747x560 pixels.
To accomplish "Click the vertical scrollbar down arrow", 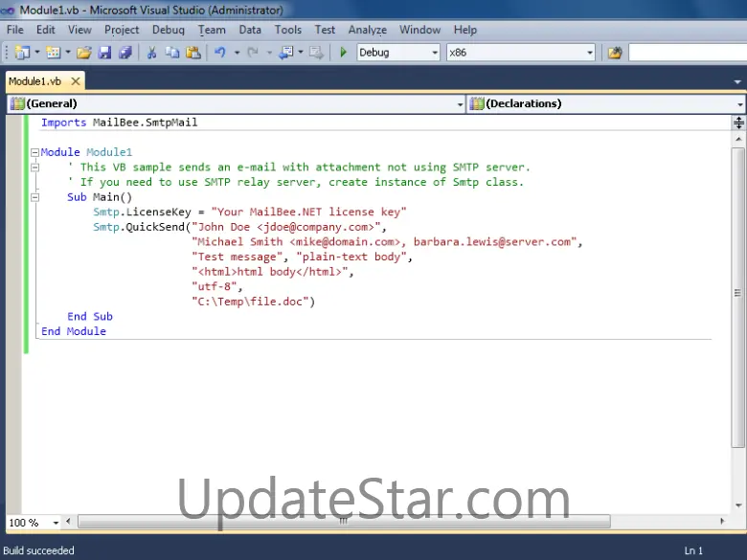I will click(738, 505).
